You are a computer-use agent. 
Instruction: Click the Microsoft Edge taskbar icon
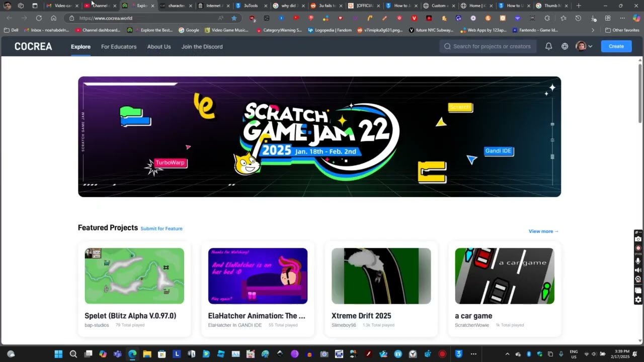point(132,354)
